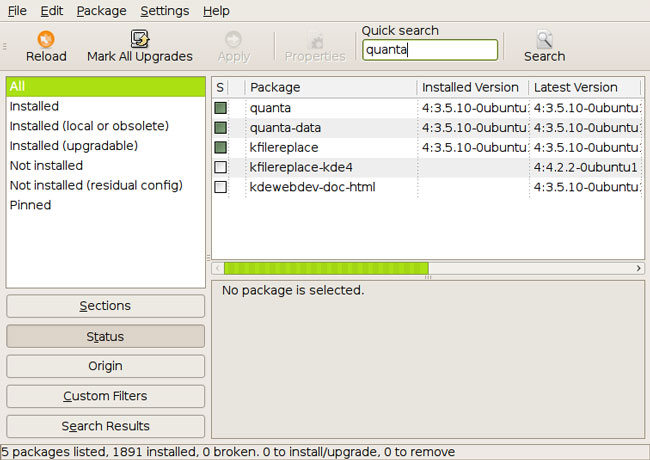Open the Package menu
Viewport: 650px width, 460px height.
click(x=102, y=11)
